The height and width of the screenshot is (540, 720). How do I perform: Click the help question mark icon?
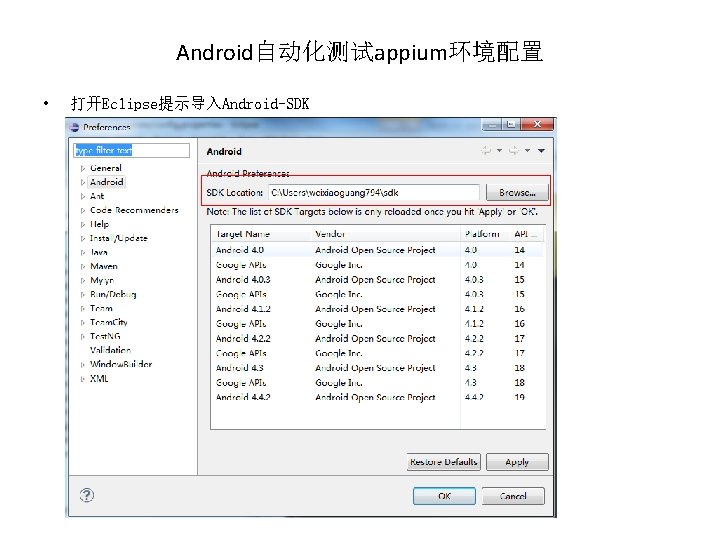(x=87, y=495)
